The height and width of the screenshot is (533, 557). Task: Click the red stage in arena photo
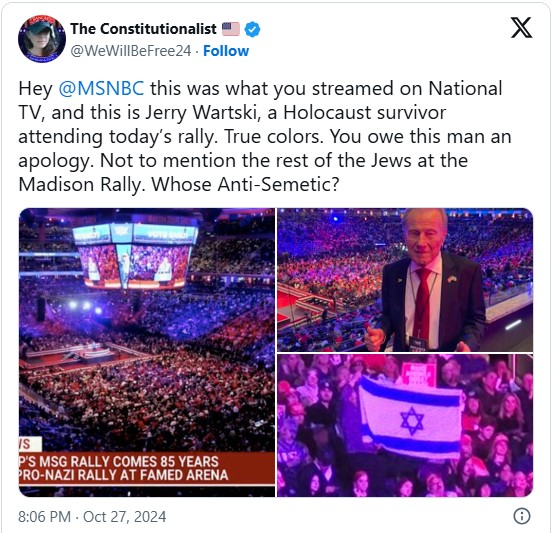pos(71,357)
